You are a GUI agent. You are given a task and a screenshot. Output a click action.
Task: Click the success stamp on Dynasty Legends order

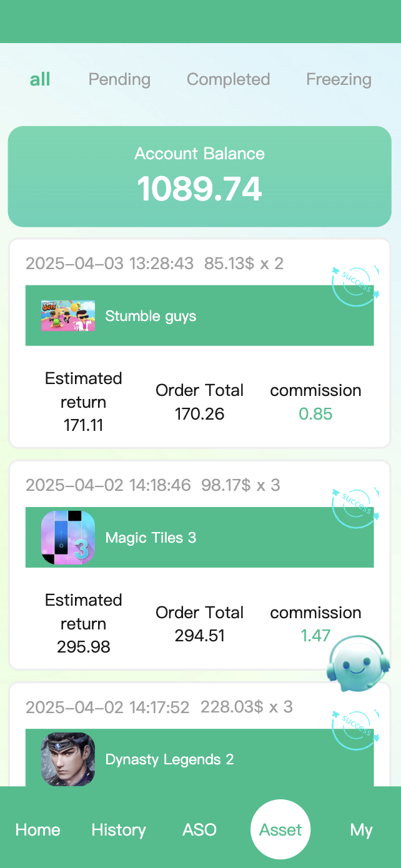coord(356,728)
